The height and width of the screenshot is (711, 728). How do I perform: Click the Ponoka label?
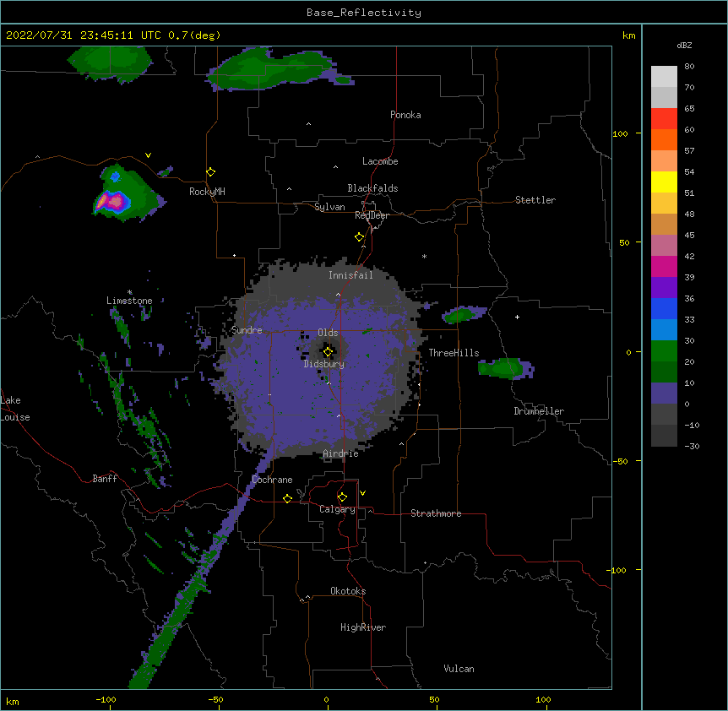[405, 115]
